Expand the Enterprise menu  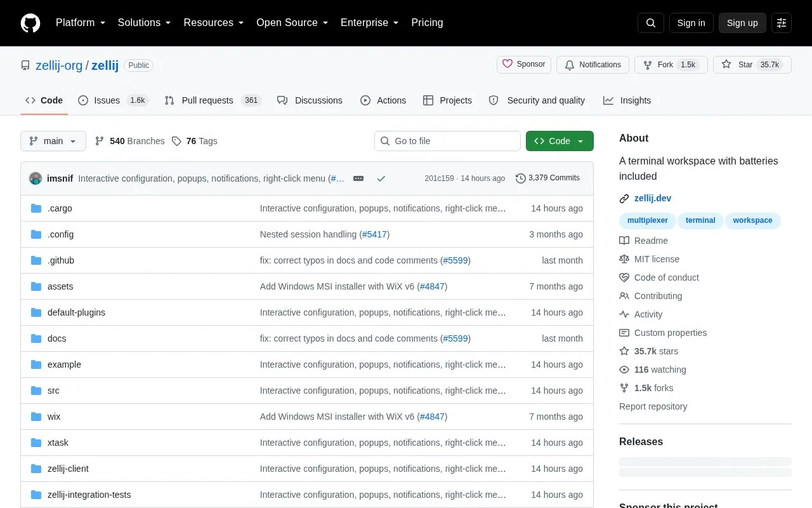click(370, 23)
